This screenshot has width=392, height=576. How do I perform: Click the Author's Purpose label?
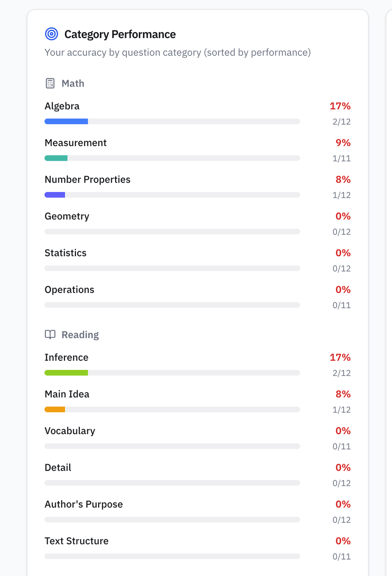(x=83, y=504)
